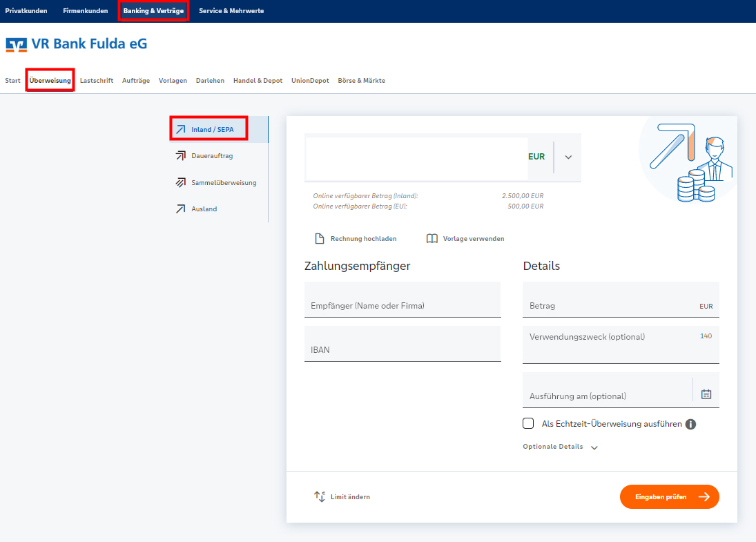This screenshot has height=542, width=756.
Task: Switch to the Lastschrift tab
Action: pos(97,81)
